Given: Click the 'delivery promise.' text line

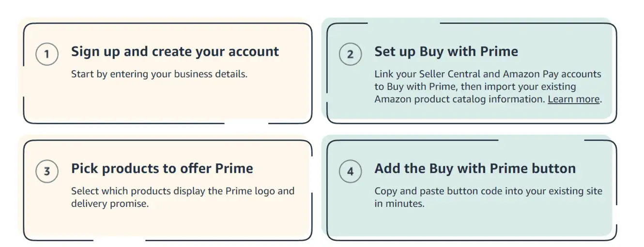Looking at the screenshot, I should [110, 203].
